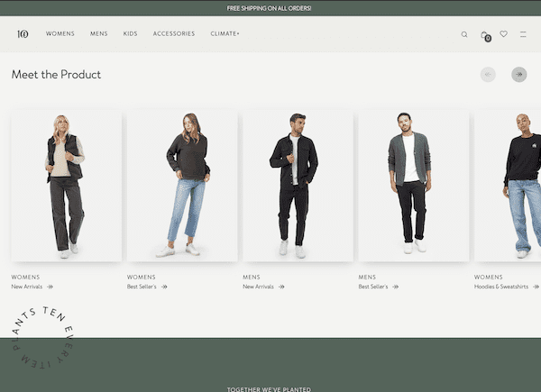Expand the Accessories navigation menu

[174, 34]
